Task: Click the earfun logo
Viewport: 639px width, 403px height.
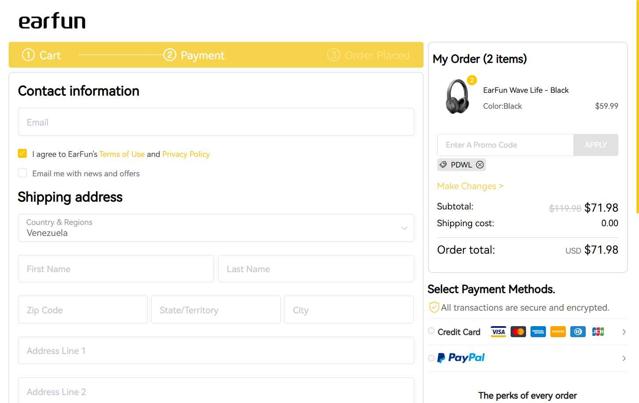Action: [52, 21]
